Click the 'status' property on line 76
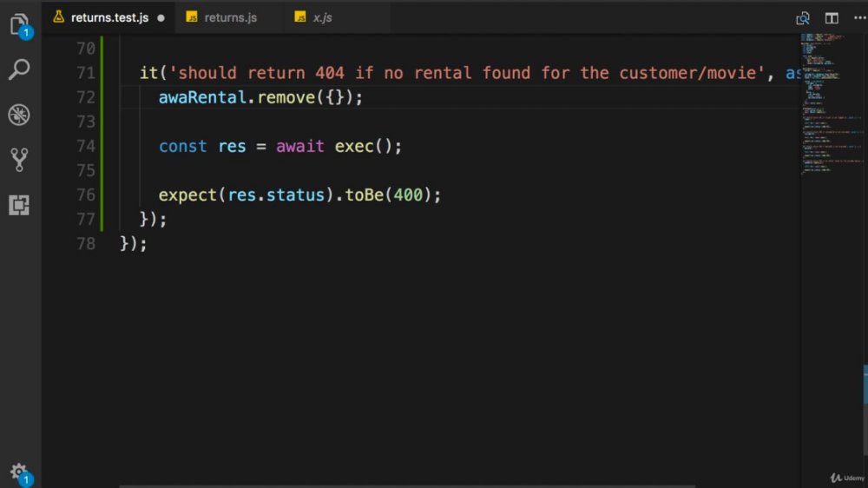This screenshot has height=488, width=868. (295, 195)
